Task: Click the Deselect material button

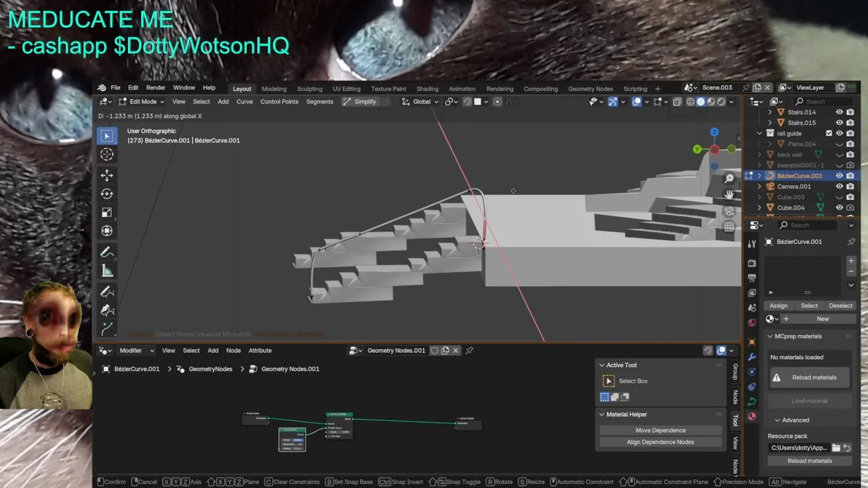Action: (840, 306)
